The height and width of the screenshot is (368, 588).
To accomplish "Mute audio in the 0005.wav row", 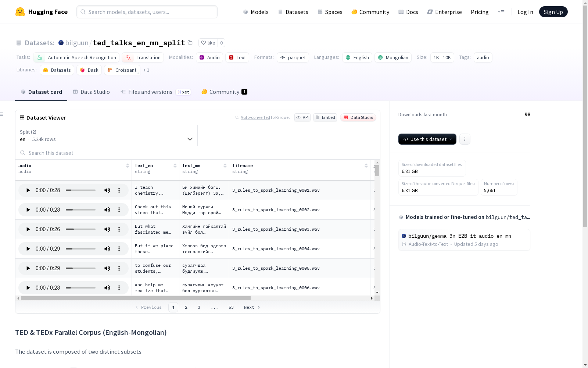I will [107, 268].
